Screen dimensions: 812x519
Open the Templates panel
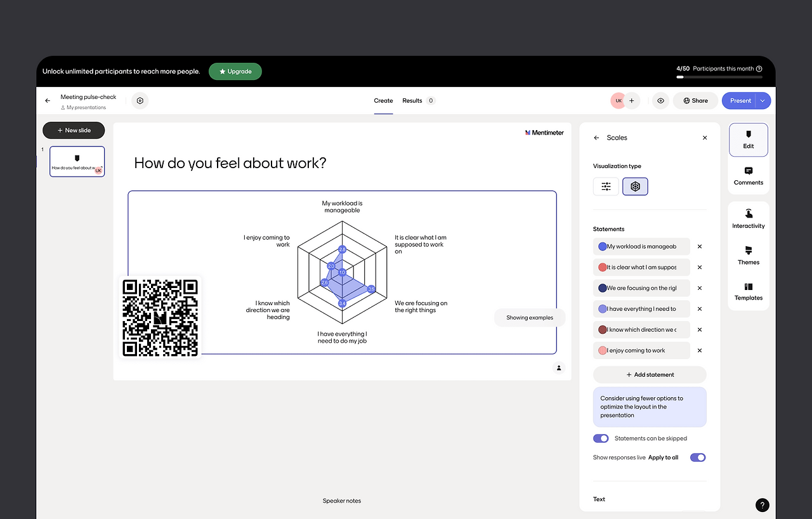(x=749, y=291)
